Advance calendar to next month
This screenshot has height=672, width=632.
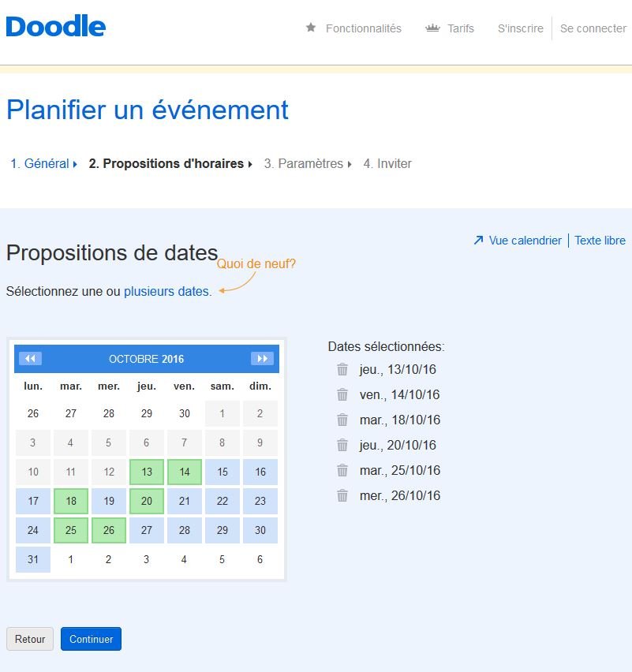pyautogui.click(x=262, y=358)
